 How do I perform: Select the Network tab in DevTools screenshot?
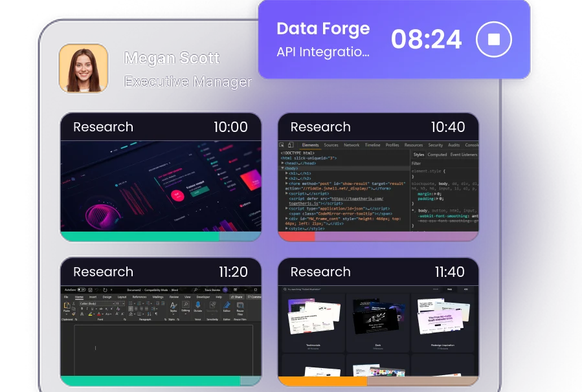352,145
